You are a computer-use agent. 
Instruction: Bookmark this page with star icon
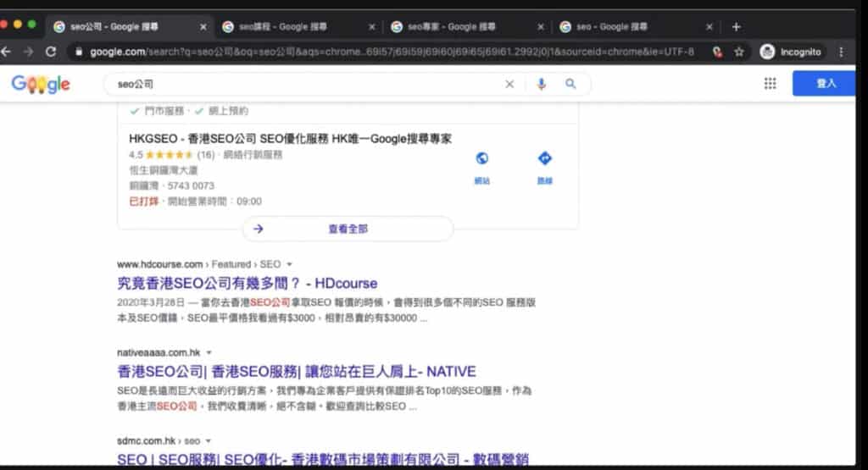(x=739, y=52)
